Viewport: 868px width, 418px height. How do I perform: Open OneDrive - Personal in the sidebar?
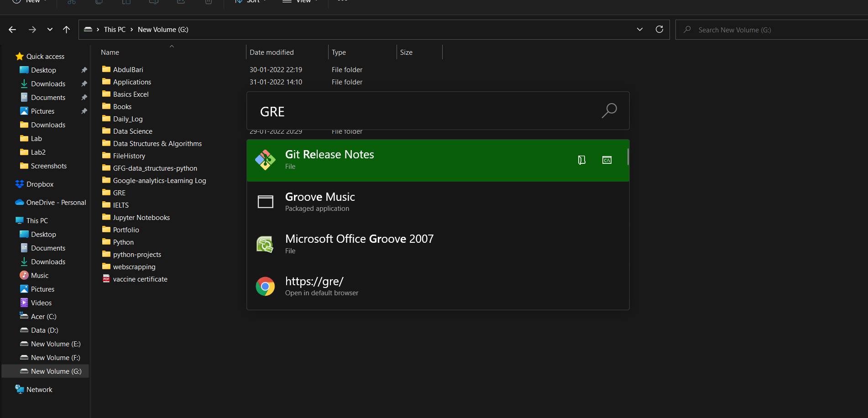[x=54, y=202]
